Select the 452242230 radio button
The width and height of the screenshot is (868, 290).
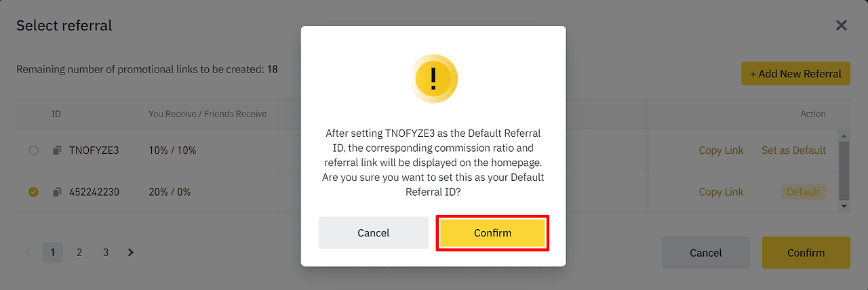click(x=34, y=192)
